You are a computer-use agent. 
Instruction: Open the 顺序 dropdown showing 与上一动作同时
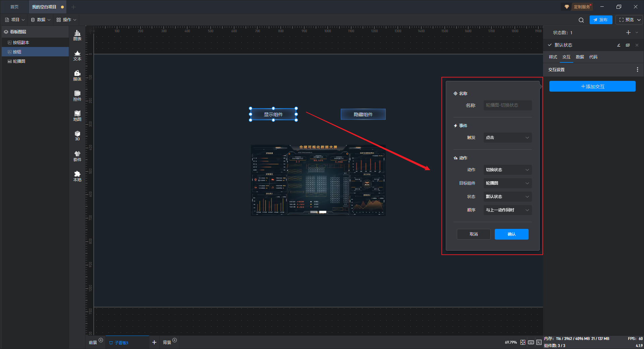click(x=507, y=210)
